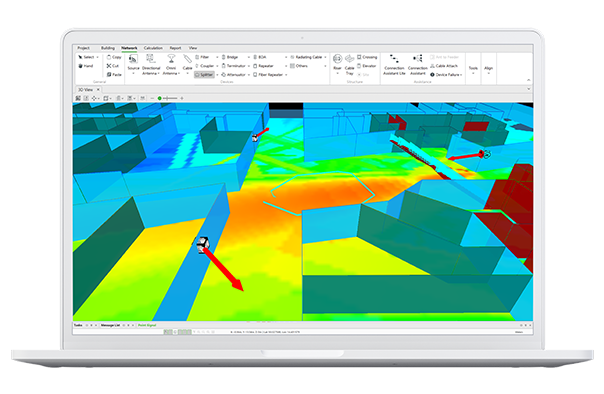The height and width of the screenshot is (394, 604).
Task: Open the Device Failure menu
Action: (x=445, y=75)
